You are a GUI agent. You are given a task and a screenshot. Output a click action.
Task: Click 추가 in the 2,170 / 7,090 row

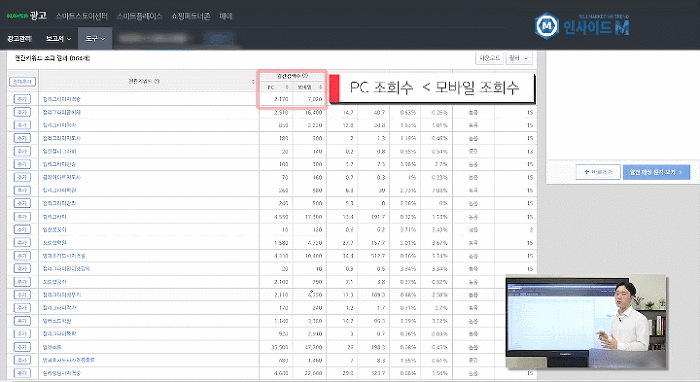22,99
